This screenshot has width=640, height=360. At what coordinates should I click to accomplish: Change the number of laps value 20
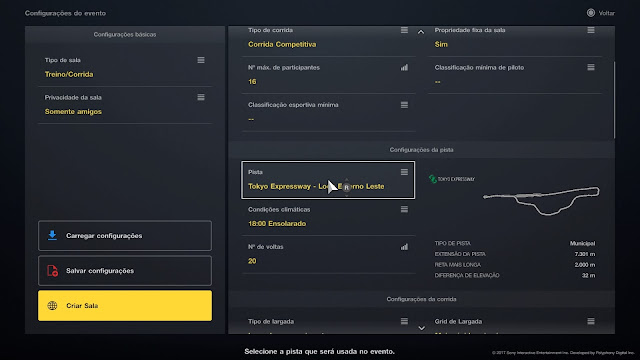(252, 261)
